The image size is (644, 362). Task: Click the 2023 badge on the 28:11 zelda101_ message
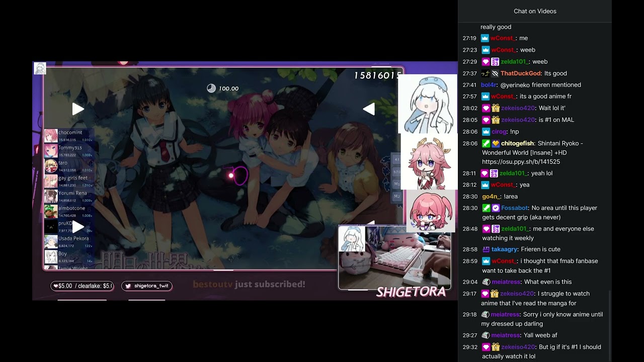pyautogui.click(x=494, y=173)
